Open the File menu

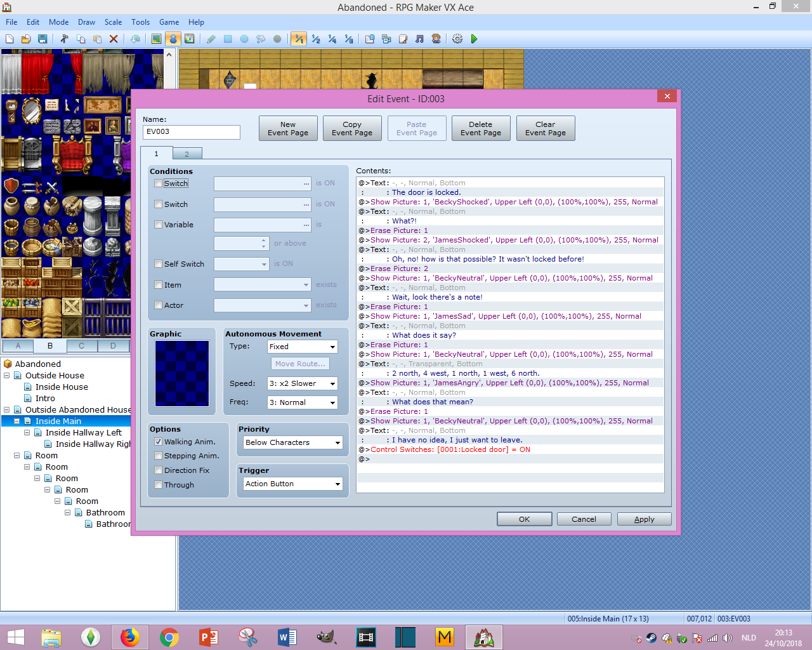(11, 22)
